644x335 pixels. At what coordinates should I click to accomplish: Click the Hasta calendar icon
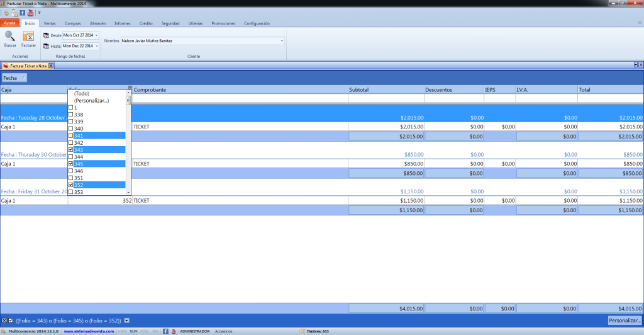[x=46, y=46]
